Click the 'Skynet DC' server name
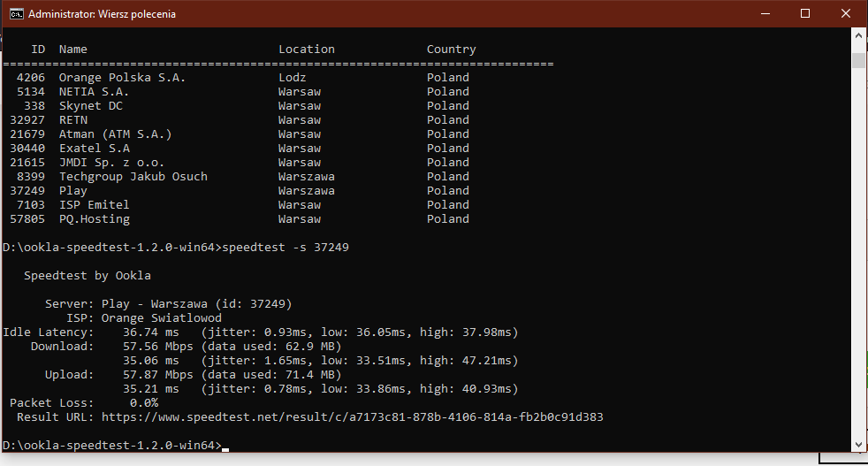The image size is (868, 466). click(91, 106)
